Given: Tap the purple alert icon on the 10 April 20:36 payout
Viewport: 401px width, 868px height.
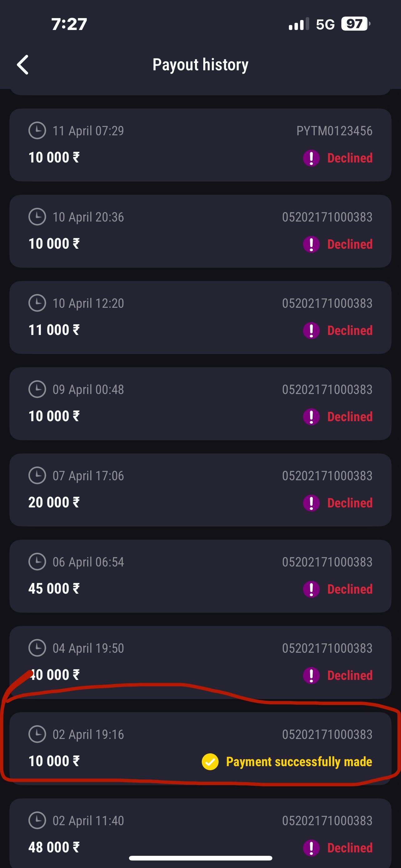Looking at the screenshot, I should [x=311, y=244].
